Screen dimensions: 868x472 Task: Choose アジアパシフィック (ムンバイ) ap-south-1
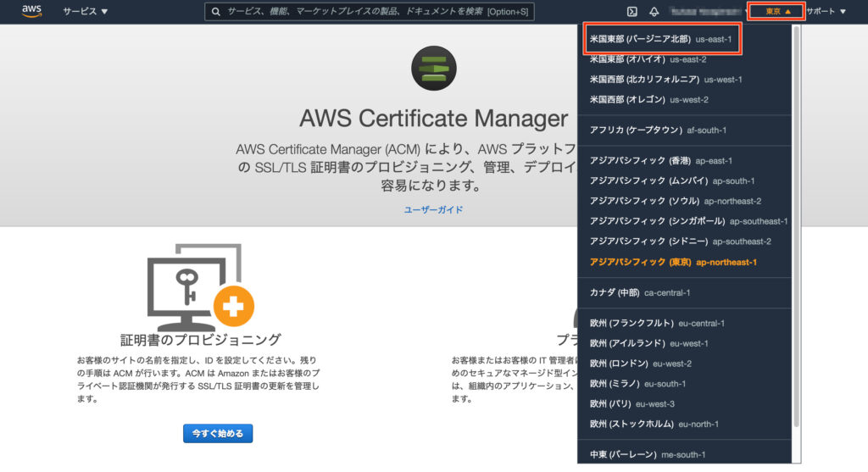671,181
